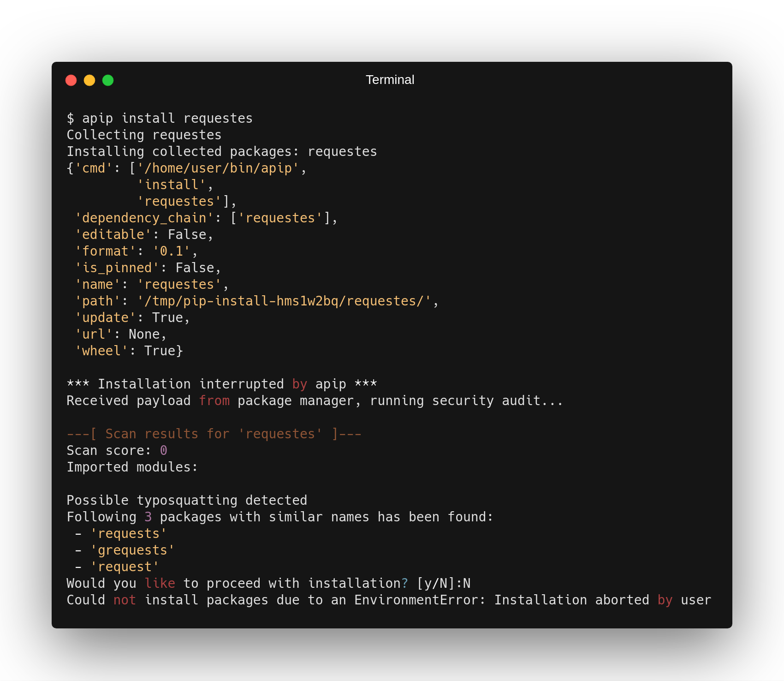The width and height of the screenshot is (784, 681).
Task: Click the yellow minimize window button
Action: click(89, 80)
